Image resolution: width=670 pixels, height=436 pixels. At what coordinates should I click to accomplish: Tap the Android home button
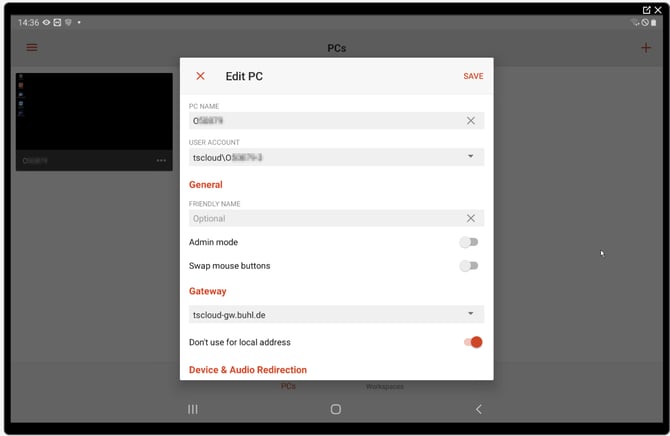pos(335,409)
